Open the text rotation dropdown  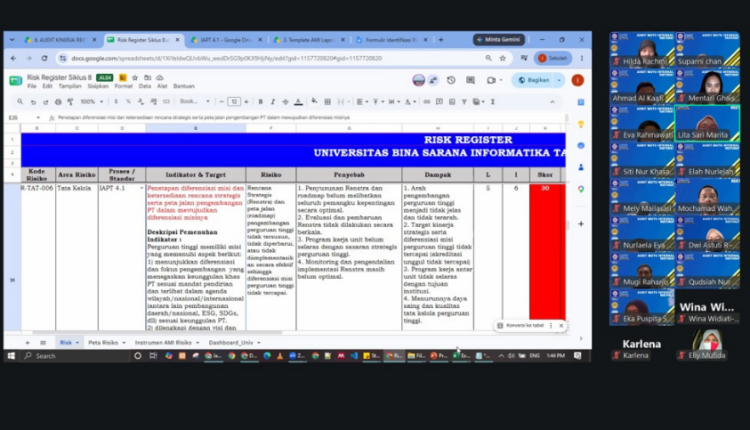coord(410,102)
